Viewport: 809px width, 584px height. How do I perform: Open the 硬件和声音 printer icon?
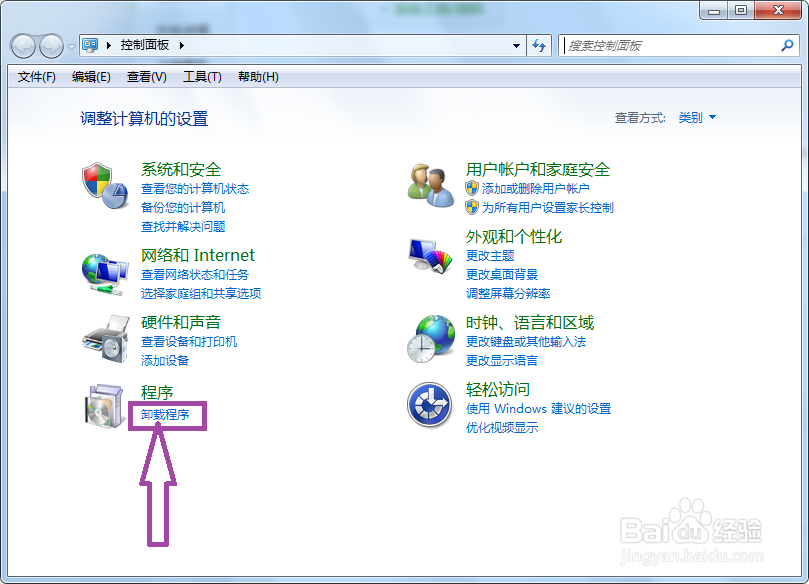pos(105,339)
